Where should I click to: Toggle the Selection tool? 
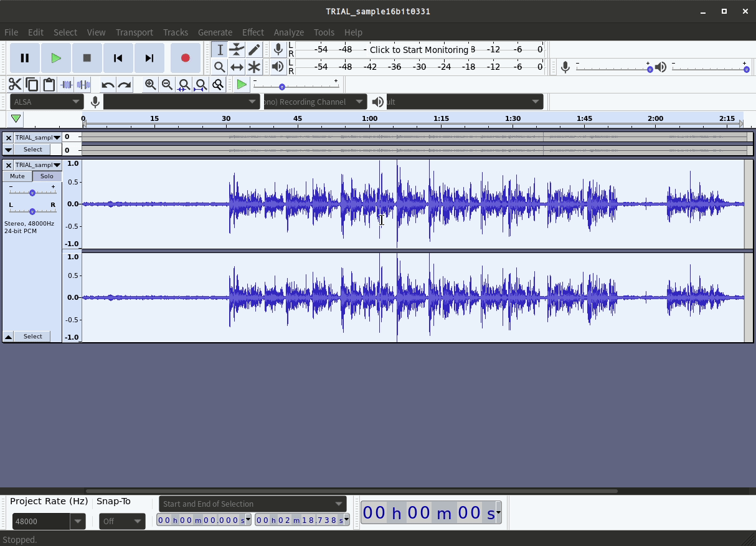pyautogui.click(x=220, y=49)
